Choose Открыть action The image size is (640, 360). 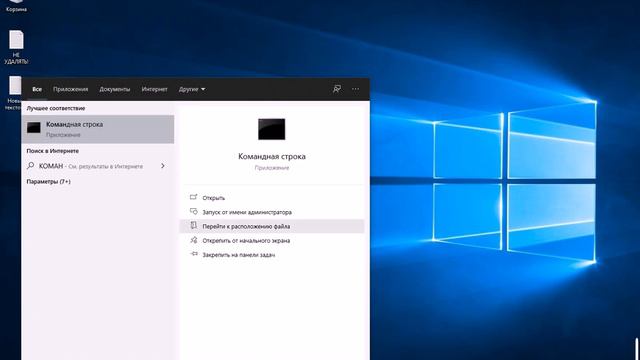click(x=272, y=198)
